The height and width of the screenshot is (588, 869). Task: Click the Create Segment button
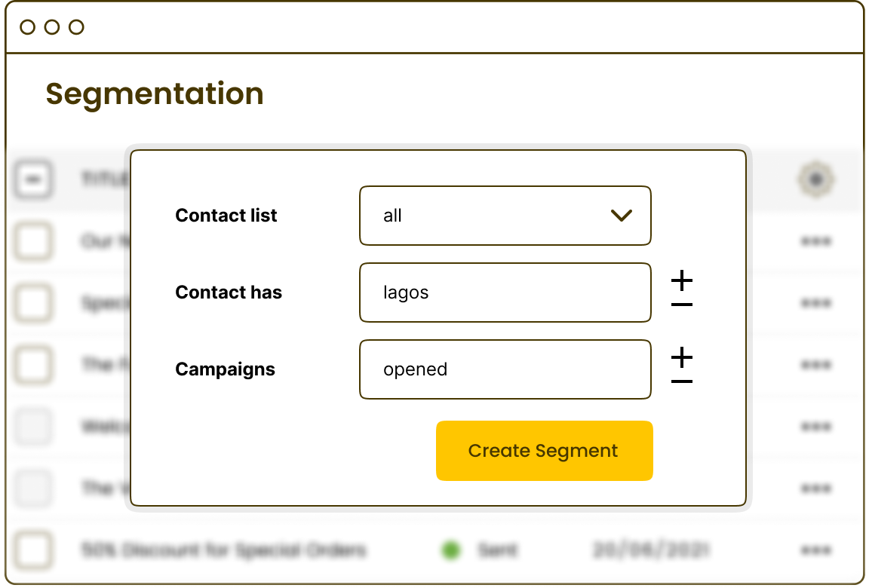(x=544, y=451)
